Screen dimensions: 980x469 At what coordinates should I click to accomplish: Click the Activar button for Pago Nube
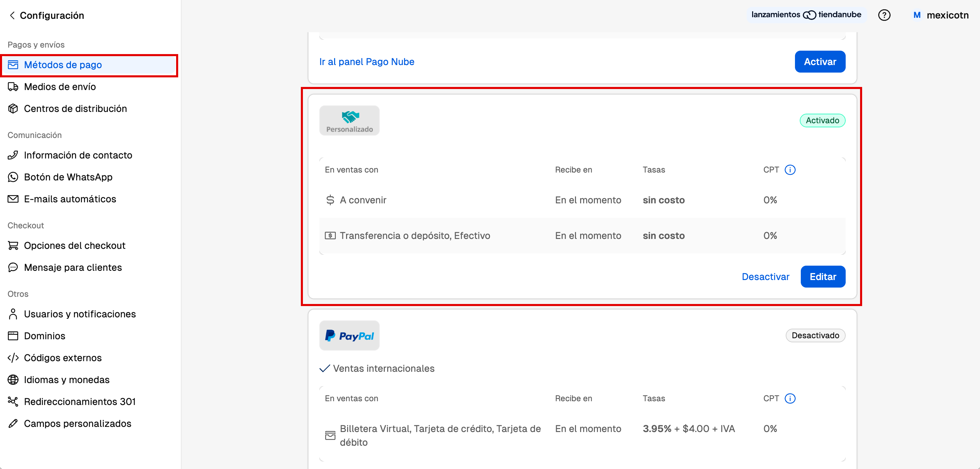click(x=819, y=62)
